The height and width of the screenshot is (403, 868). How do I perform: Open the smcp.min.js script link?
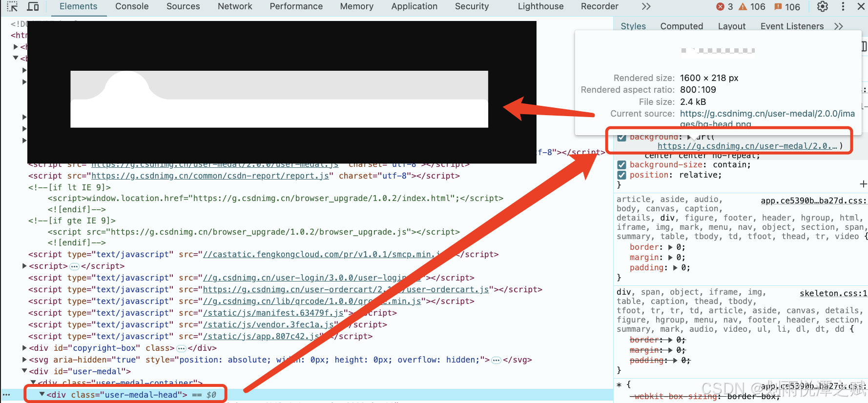323,254
